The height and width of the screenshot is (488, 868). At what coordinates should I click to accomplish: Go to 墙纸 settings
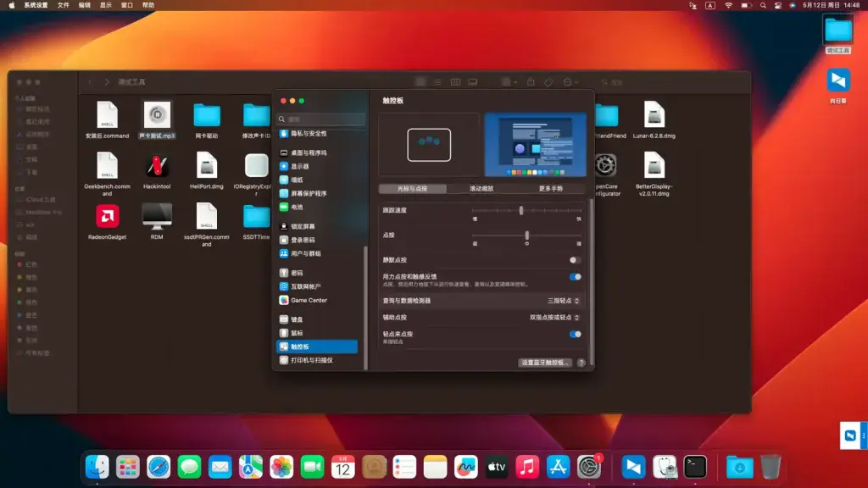[317, 180]
